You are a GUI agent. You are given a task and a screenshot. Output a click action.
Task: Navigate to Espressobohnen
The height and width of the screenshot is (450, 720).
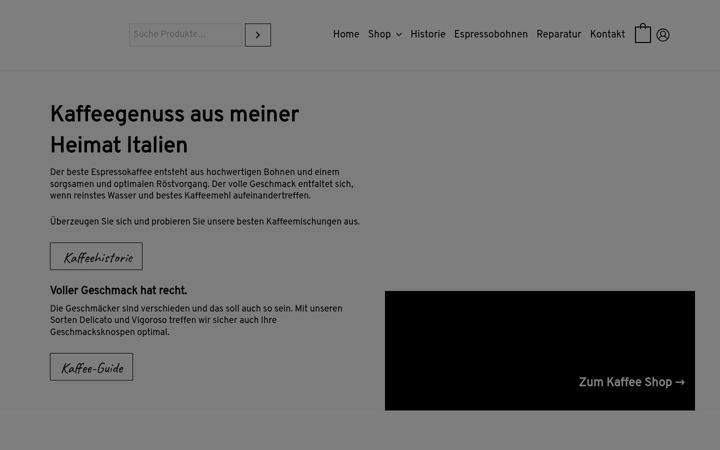490,34
